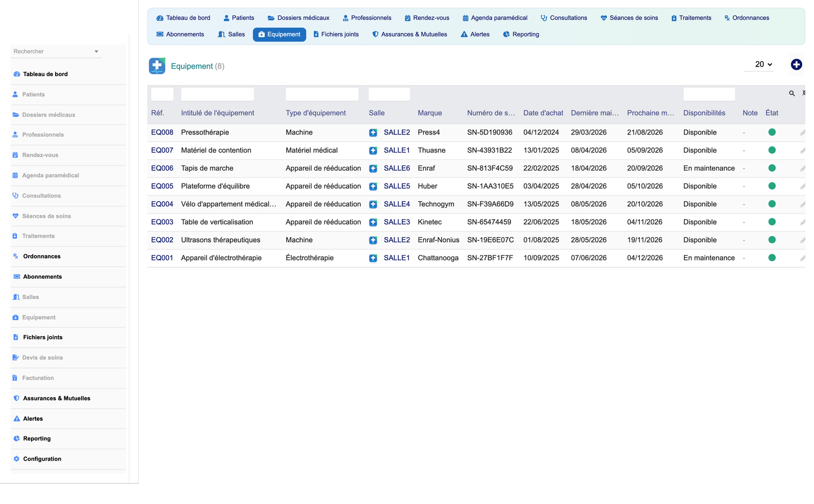Go to Traitements top tab

691,18
